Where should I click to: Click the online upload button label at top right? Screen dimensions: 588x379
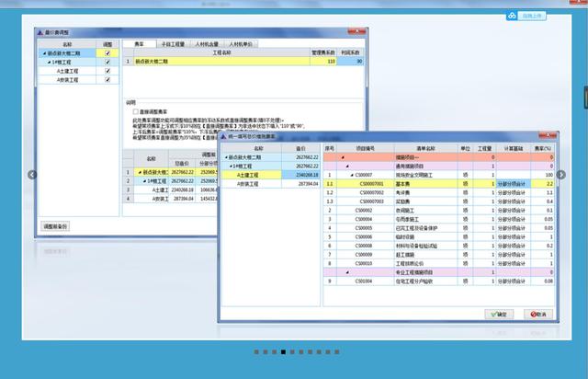point(532,16)
